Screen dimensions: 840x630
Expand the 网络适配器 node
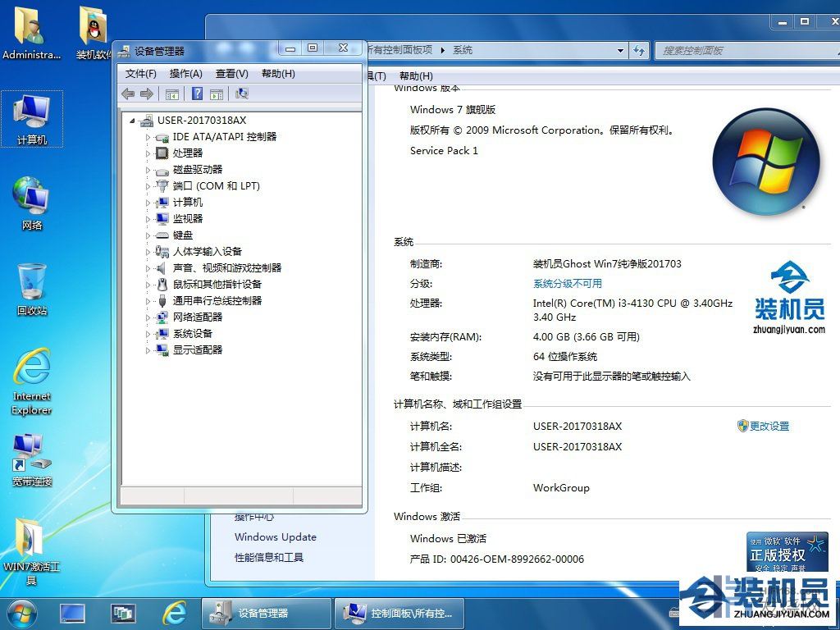pos(148,317)
